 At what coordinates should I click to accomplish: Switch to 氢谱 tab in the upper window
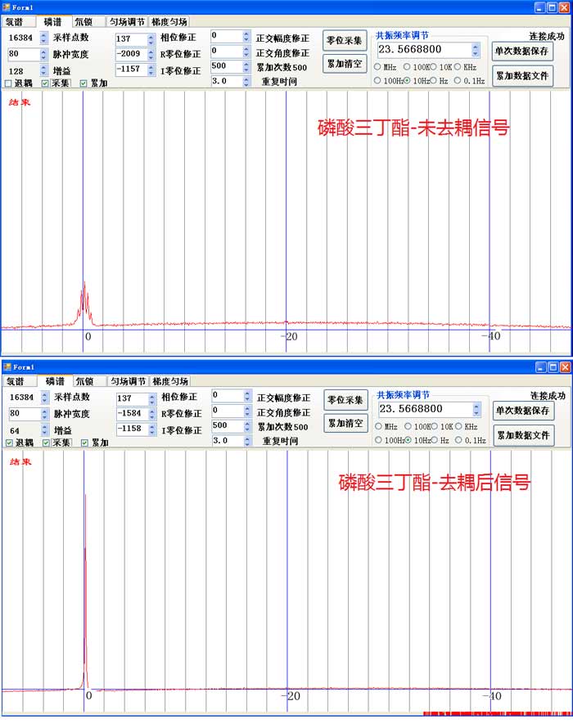click(16, 22)
